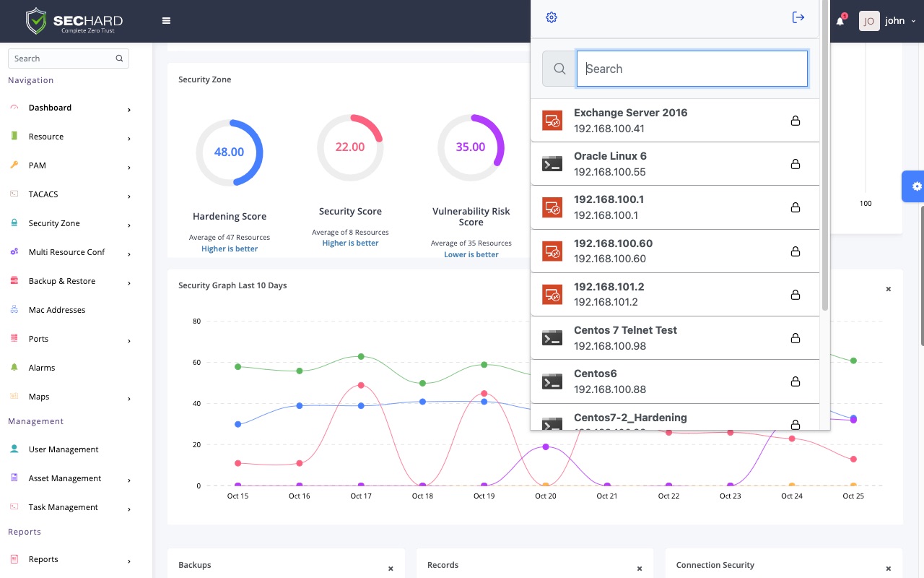Screen dimensions: 924x578
Task: Click the connection panel Search field
Action: click(692, 69)
